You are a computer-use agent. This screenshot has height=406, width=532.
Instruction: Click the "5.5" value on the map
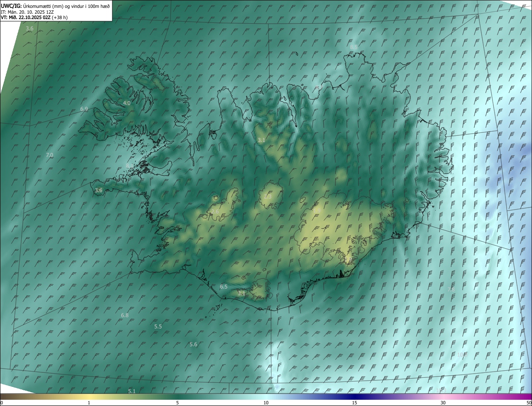[158, 327]
